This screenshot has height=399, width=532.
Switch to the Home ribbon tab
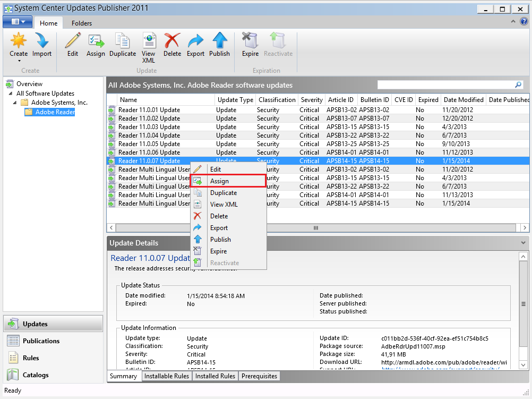48,23
